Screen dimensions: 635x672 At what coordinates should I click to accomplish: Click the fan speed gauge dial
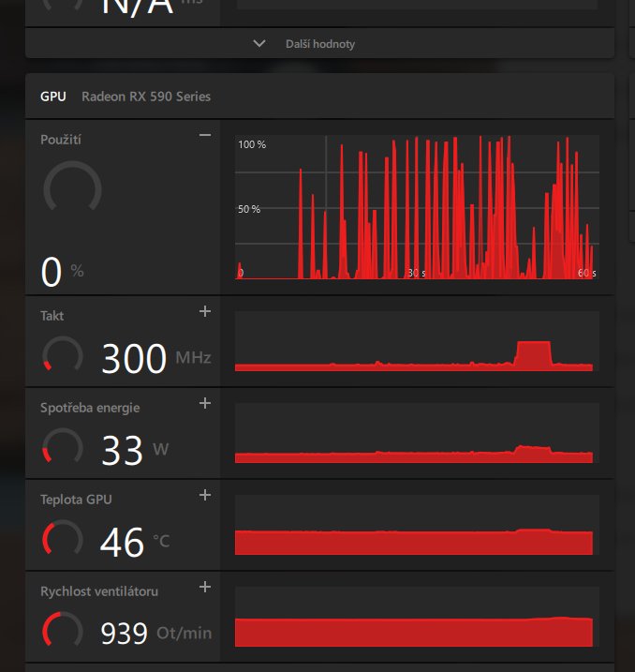click(63, 631)
